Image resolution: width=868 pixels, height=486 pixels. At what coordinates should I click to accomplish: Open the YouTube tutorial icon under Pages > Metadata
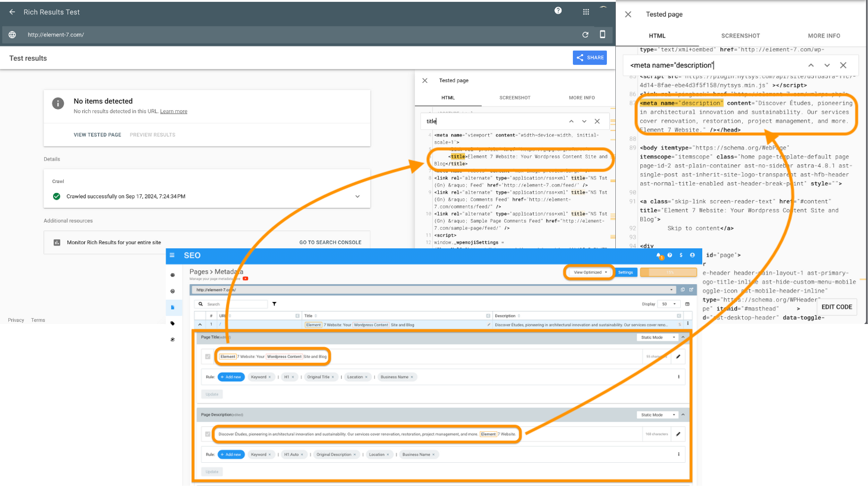pyautogui.click(x=246, y=278)
